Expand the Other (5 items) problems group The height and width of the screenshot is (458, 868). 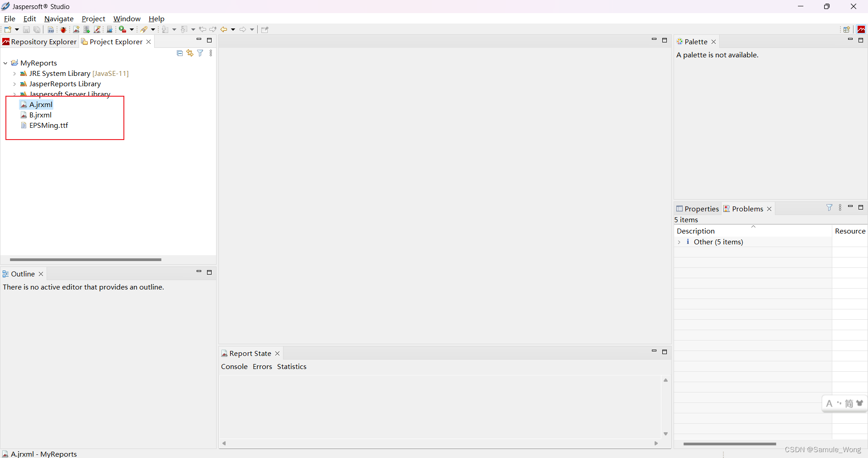(679, 242)
